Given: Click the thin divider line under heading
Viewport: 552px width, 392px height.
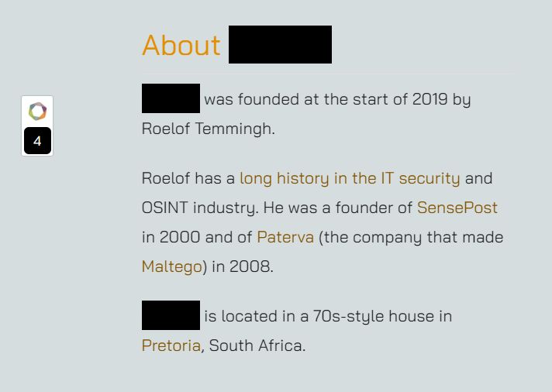Looking at the screenshot, I should pyautogui.click(x=327, y=74).
